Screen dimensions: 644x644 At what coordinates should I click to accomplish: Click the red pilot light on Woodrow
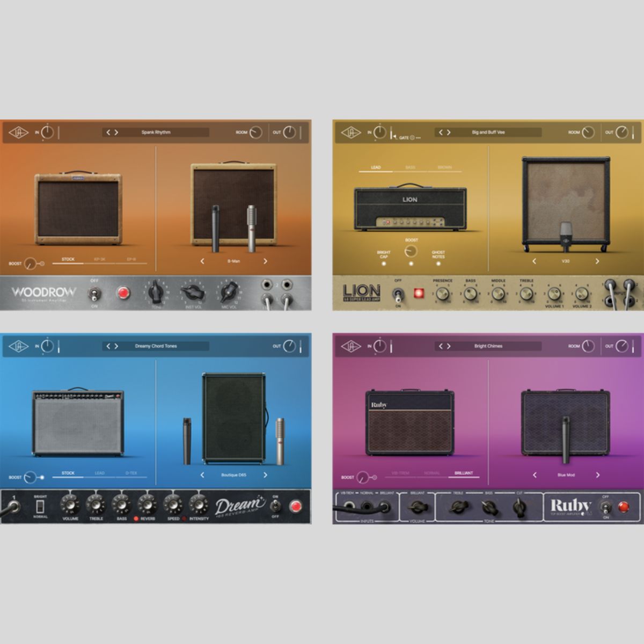tap(123, 293)
